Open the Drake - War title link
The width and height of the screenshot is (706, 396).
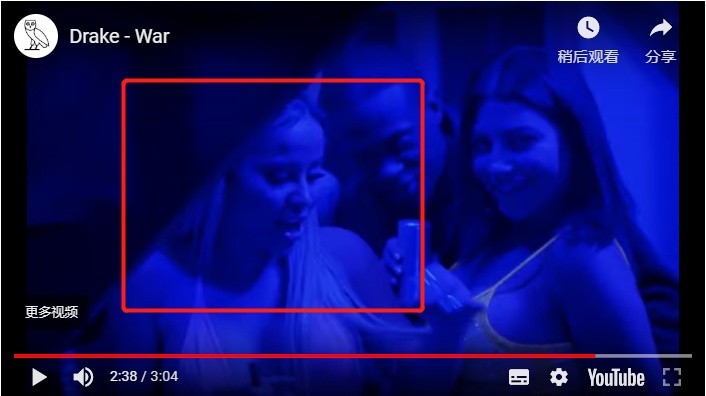coord(119,36)
